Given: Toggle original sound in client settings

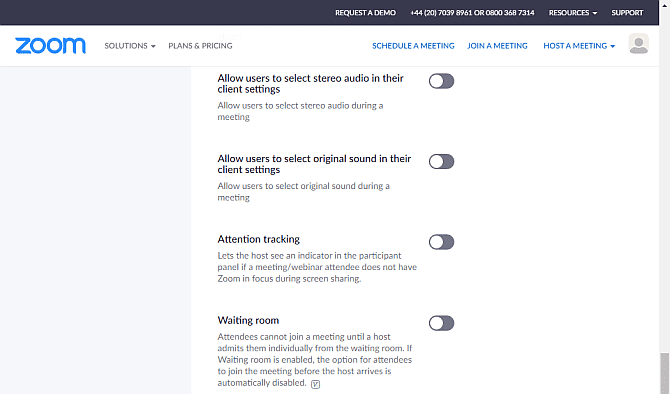Looking at the screenshot, I should 441,162.
